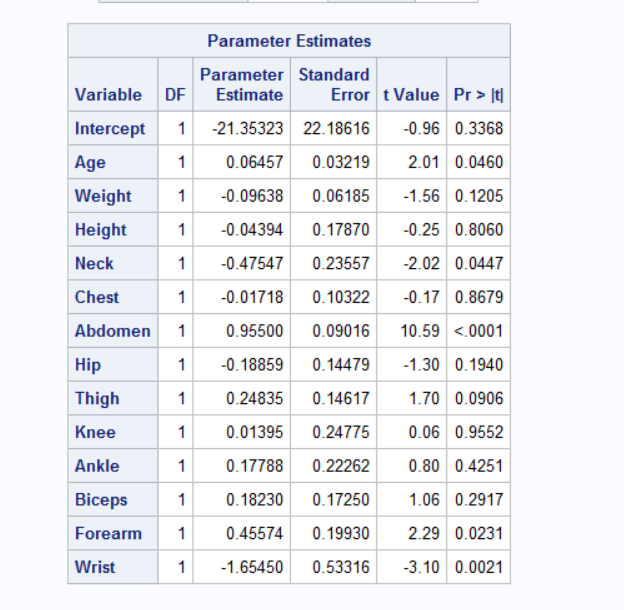The height and width of the screenshot is (610, 624).
Task: Select the Weight row label
Action: 103,196
